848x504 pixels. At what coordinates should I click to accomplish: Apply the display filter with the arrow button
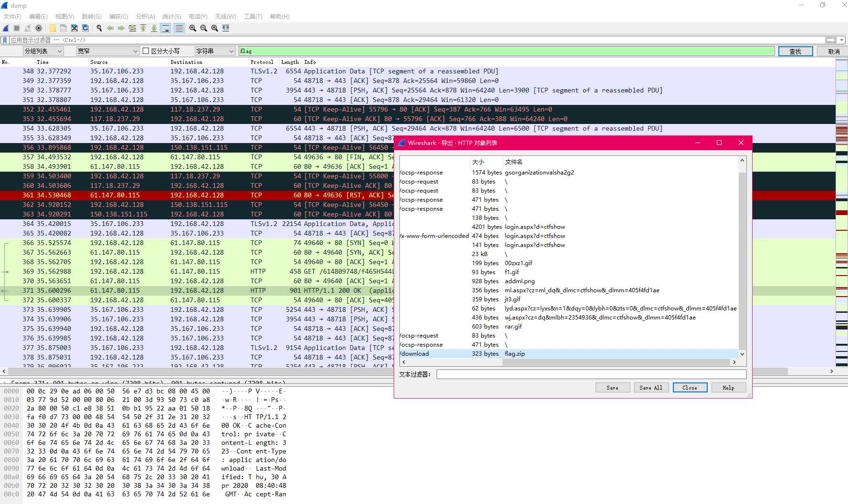(x=831, y=40)
